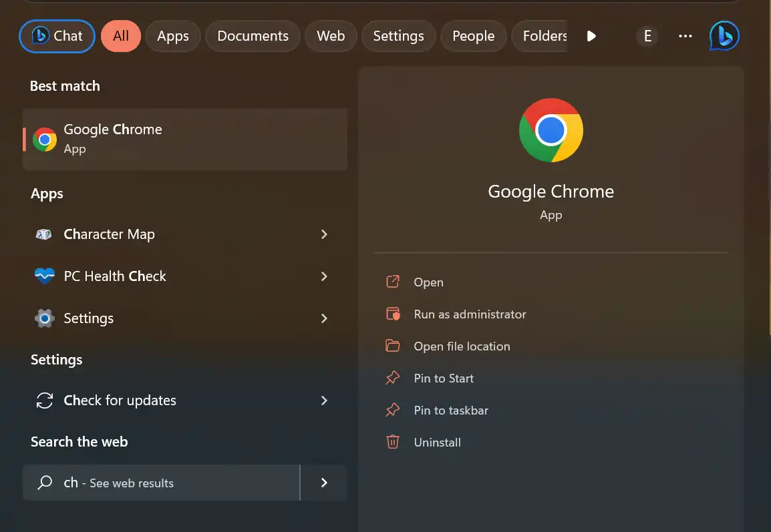Choose Uninstall for Google Chrome
The height and width of the screenshot is (532, 771).
(438, 442)
